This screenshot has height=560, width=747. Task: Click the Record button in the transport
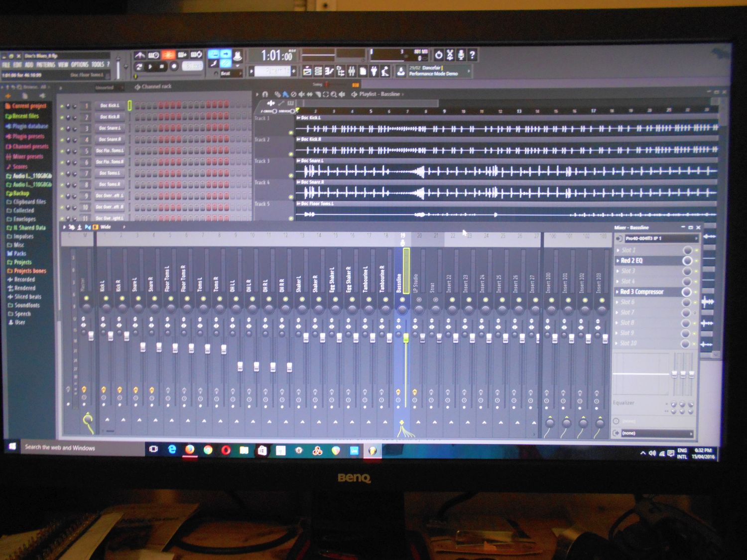click(174, 66)
